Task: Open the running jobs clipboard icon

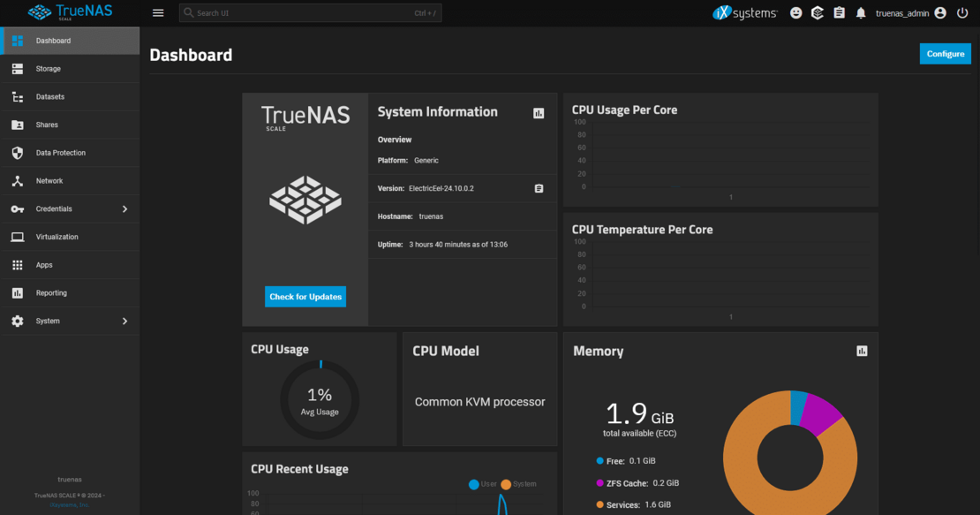Action: [x=839, y=12]
